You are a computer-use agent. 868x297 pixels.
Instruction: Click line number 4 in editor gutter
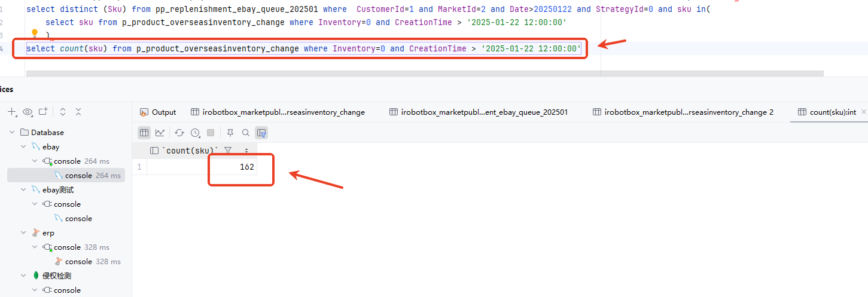[x=2, y=48]
